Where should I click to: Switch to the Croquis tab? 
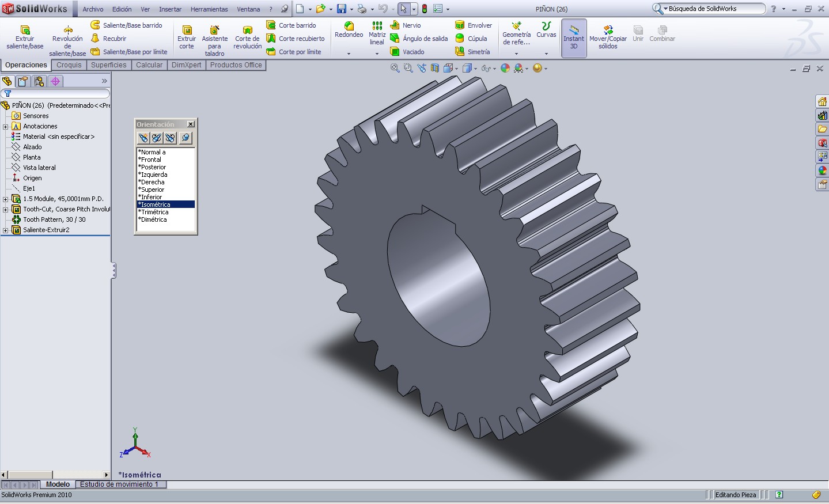(x=69, y=65)
